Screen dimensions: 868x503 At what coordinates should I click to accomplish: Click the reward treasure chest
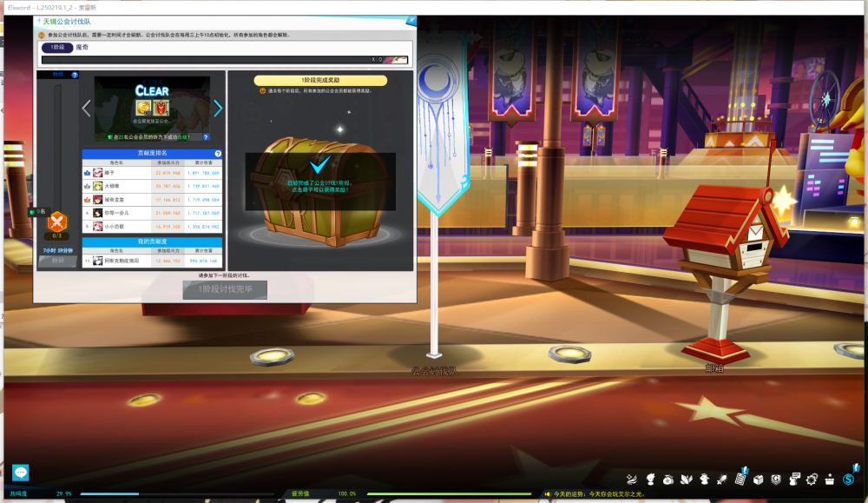320,191
